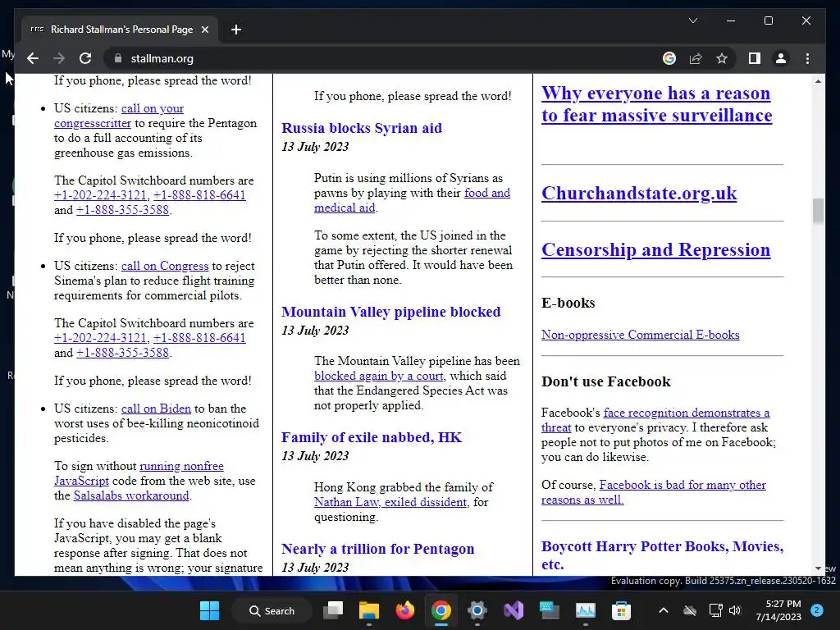840x630 pixels.
Task: Open a new browser tab
Action: 235,30
